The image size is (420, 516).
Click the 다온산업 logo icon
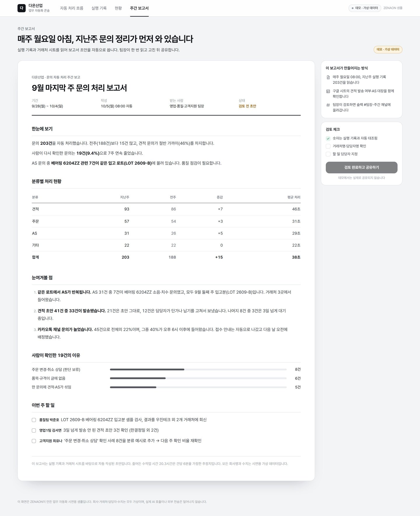point(22,8)
